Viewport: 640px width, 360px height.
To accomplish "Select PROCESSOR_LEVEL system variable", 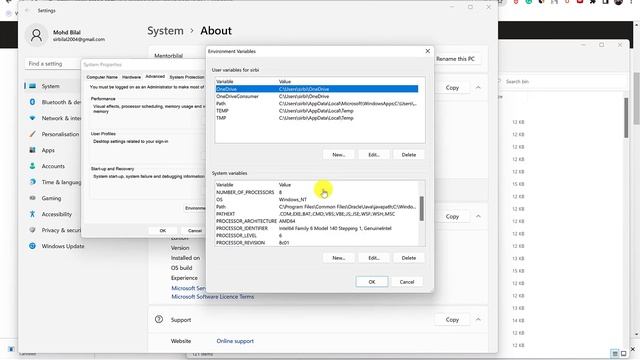I will (x=317, y=236).
